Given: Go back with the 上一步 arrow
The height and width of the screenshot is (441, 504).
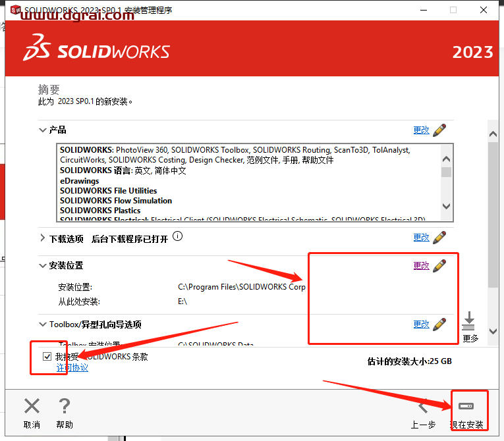Looking at the screenshot, I should point(423,407).
